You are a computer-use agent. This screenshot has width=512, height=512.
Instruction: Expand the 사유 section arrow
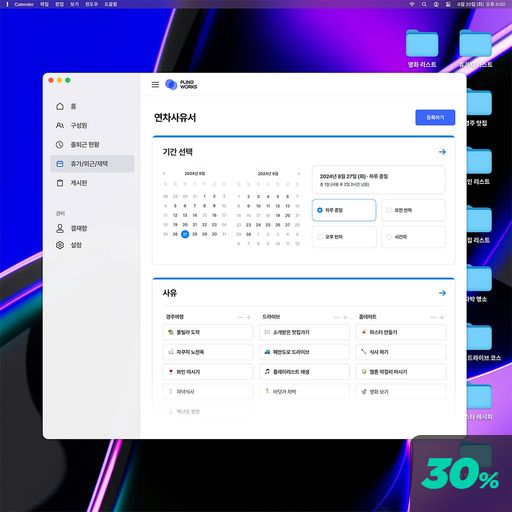coord(442,293)
